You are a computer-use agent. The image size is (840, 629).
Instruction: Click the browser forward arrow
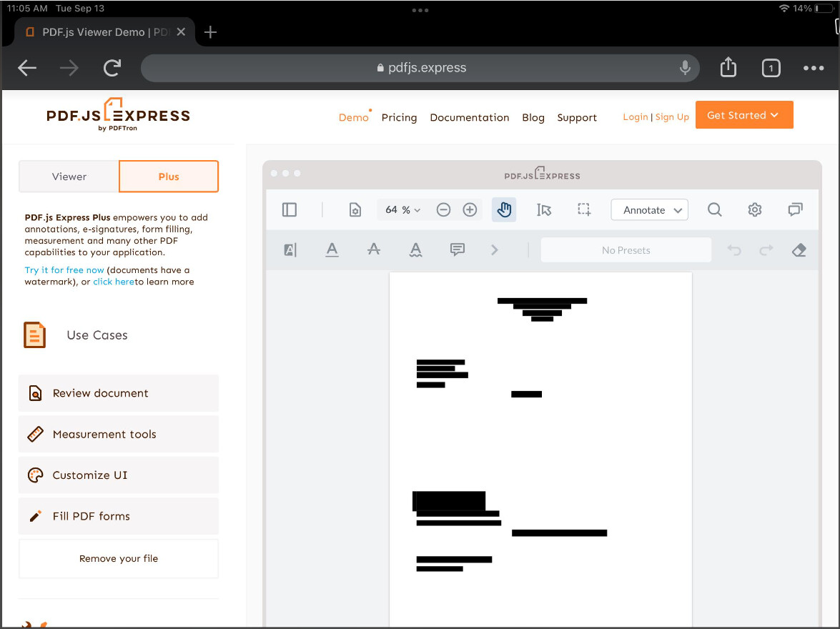click(x=69, y=68)
